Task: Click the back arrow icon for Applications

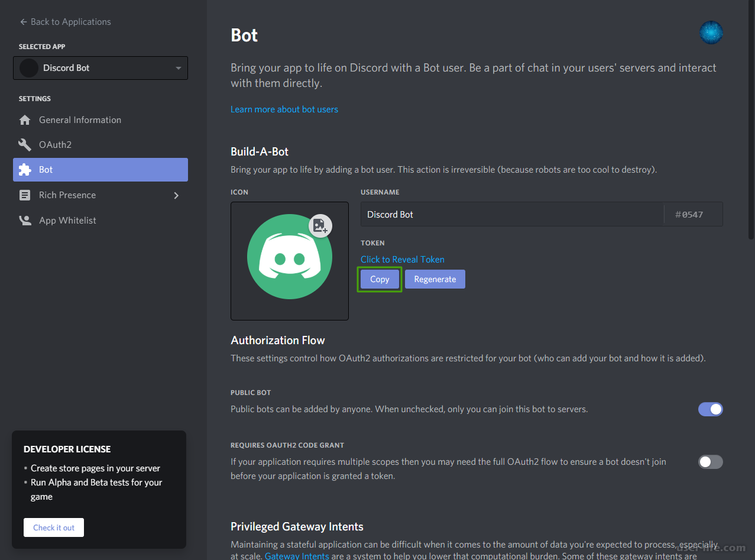Action: coord(24,22)
